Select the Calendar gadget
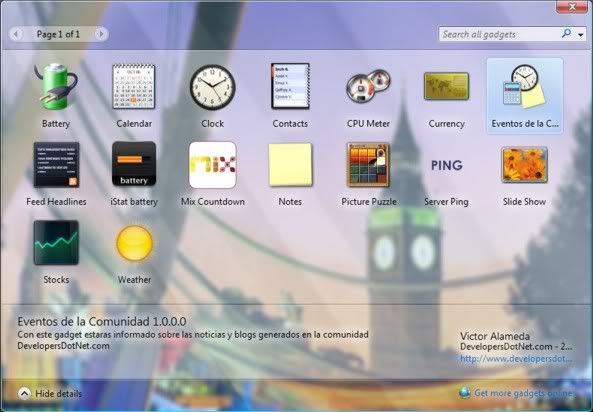This screenshot has height=412, width=593. [134, 87]
